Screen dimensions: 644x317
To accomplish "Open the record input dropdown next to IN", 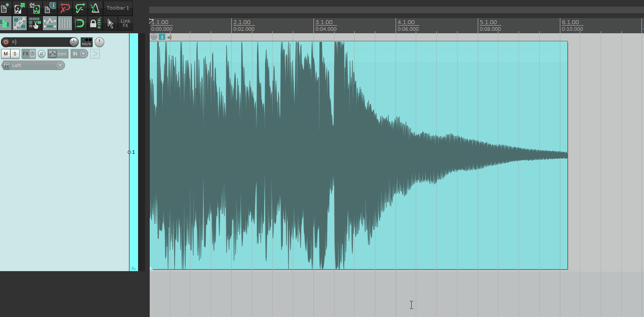I will point(83,53).
